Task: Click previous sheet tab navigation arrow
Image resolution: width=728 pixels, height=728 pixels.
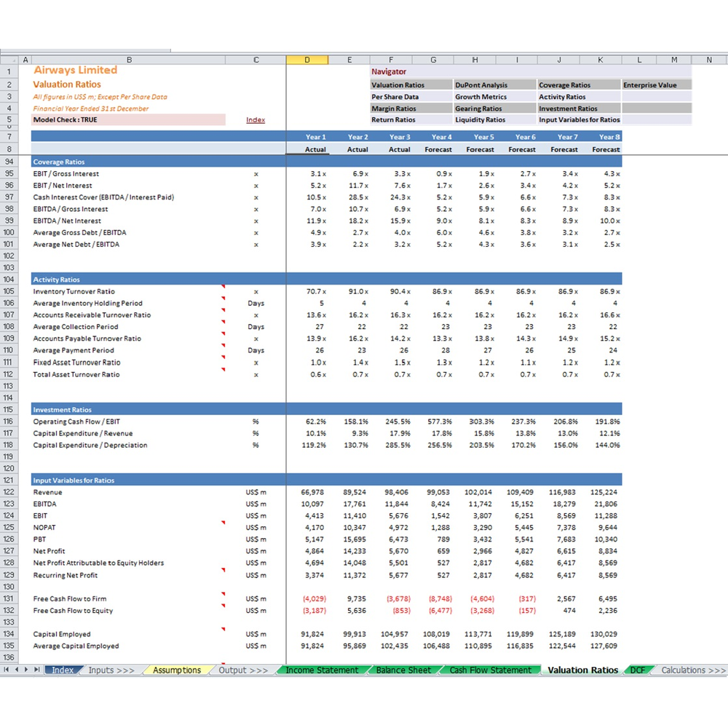Action: tap(17, 670)
